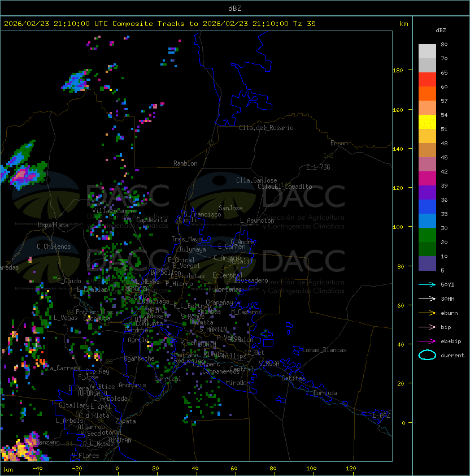
Task: Select the red swatch between 65 and 60
Action: 427,80
